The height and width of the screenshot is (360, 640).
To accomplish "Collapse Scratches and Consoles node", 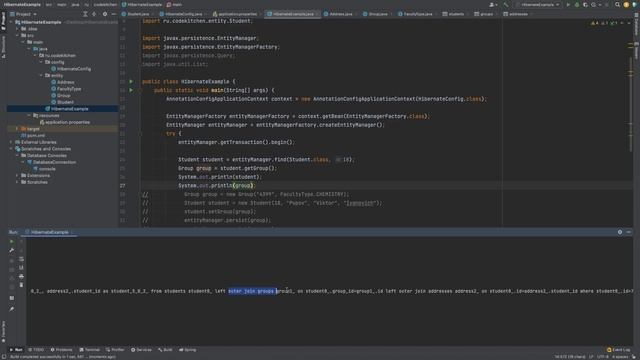I will [x=11, y=149].
